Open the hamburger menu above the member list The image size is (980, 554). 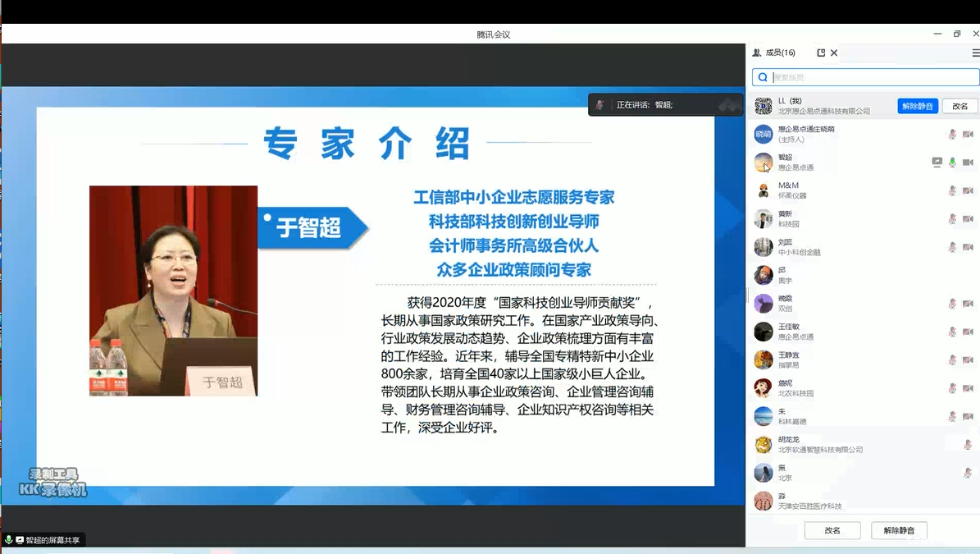(x=975, y=53)
